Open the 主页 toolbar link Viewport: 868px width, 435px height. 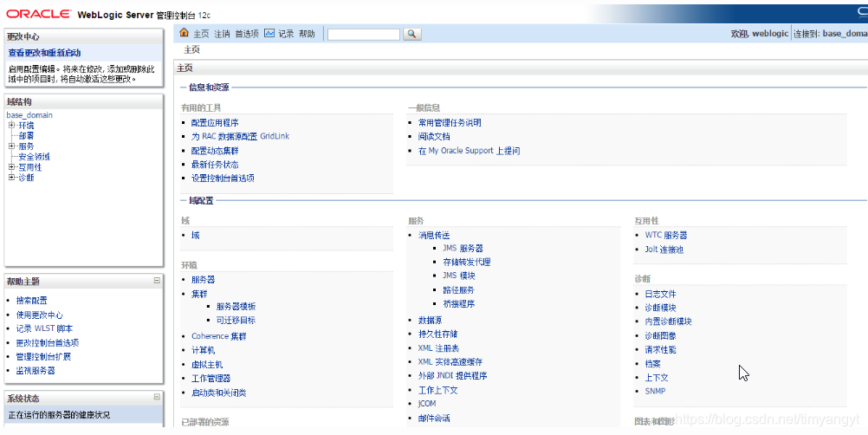201,34
